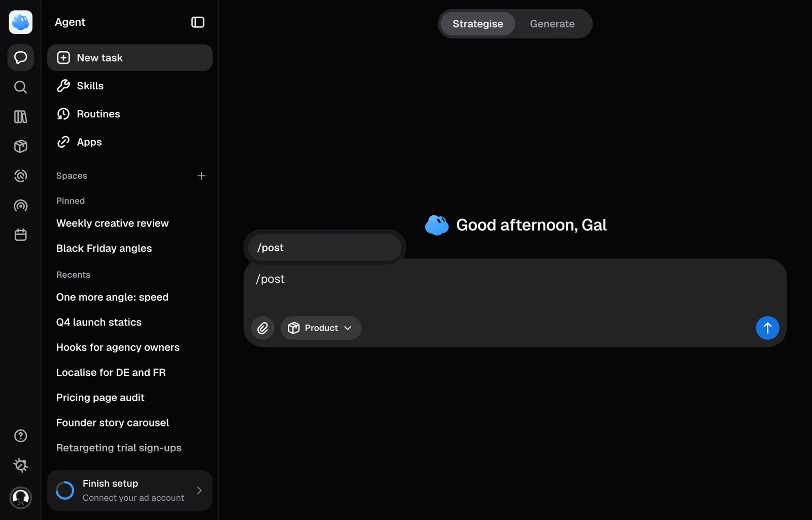Open the help question mark icon
The width and height of the screenshot is (812, 520).
[21, 436]
